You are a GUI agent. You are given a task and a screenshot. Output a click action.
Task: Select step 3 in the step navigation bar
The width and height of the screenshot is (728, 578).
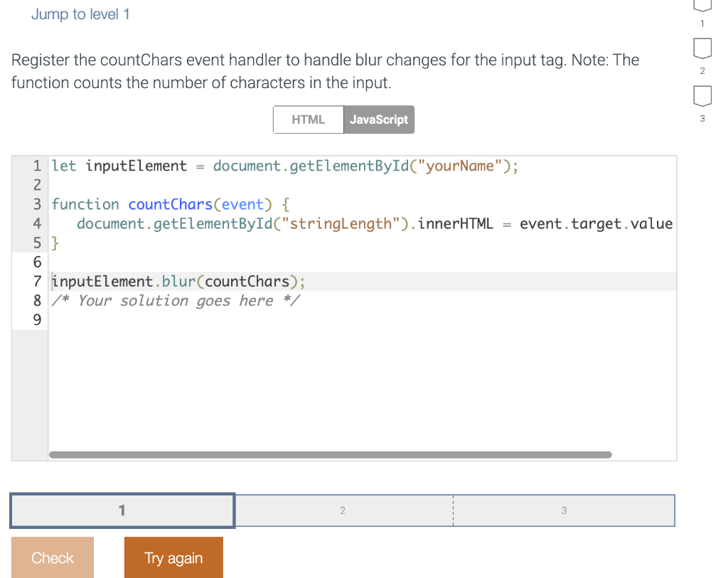[564, 510]
